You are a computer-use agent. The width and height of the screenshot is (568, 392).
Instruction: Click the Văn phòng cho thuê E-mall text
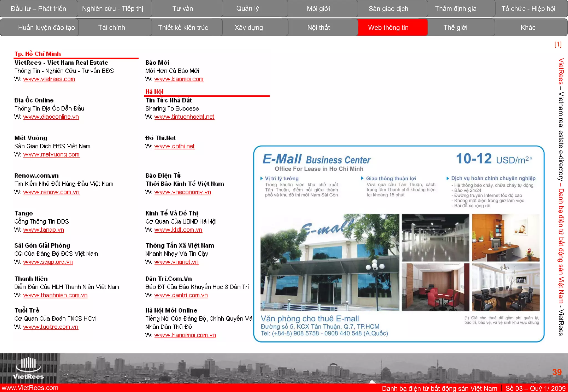coord(310,319)
